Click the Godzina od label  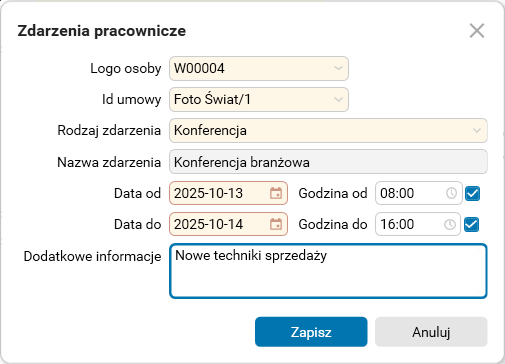click(333, 193)
